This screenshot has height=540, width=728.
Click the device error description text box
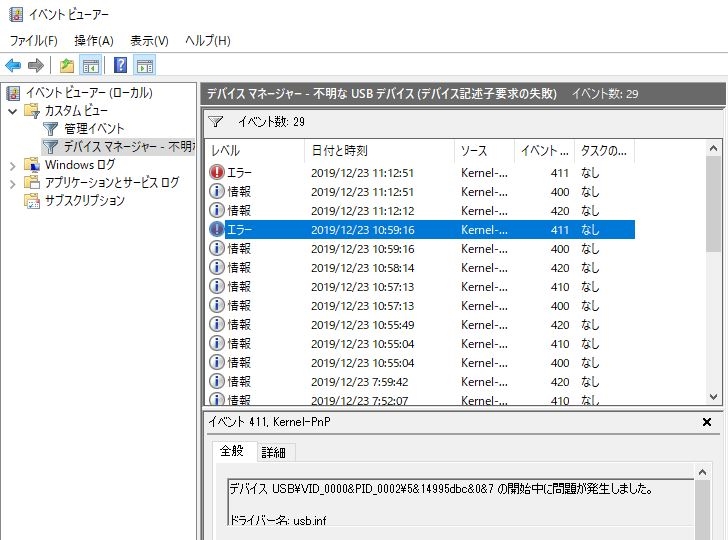(x=461, y=502)
